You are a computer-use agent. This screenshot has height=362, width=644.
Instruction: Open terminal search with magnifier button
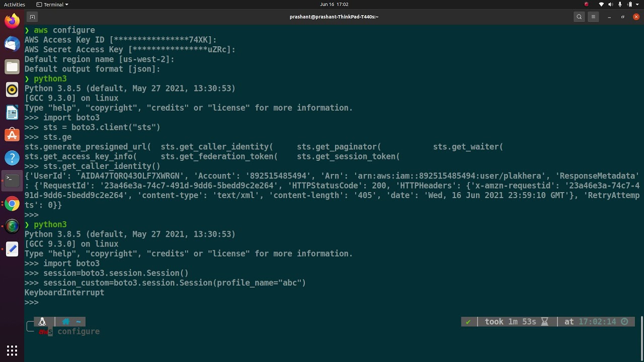point(579,17)
